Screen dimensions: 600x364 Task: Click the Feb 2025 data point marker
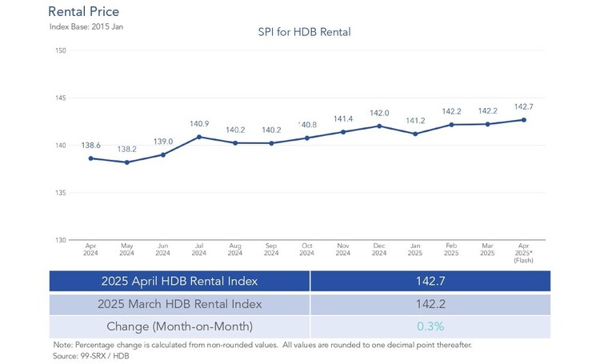pos(451,125)
